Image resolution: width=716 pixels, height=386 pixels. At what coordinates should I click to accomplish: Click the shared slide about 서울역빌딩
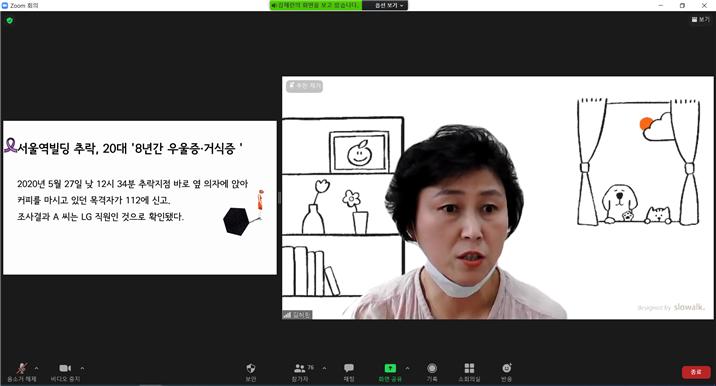coord(140,197)
